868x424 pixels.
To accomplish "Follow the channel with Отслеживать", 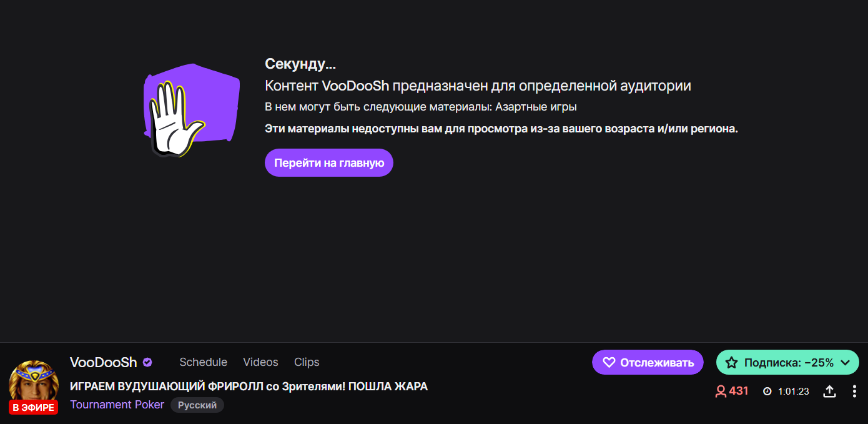I will pyautogui.click(x=648, y=362).
